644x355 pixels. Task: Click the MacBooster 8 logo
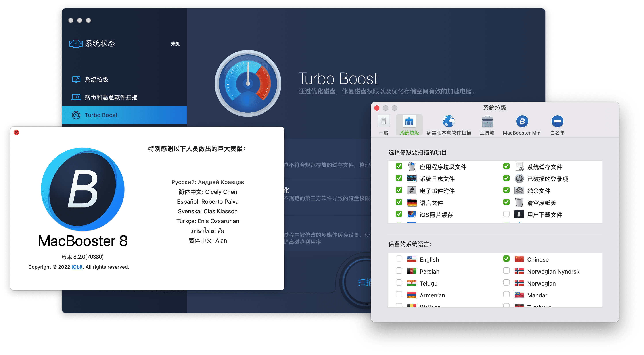(83, 189)
